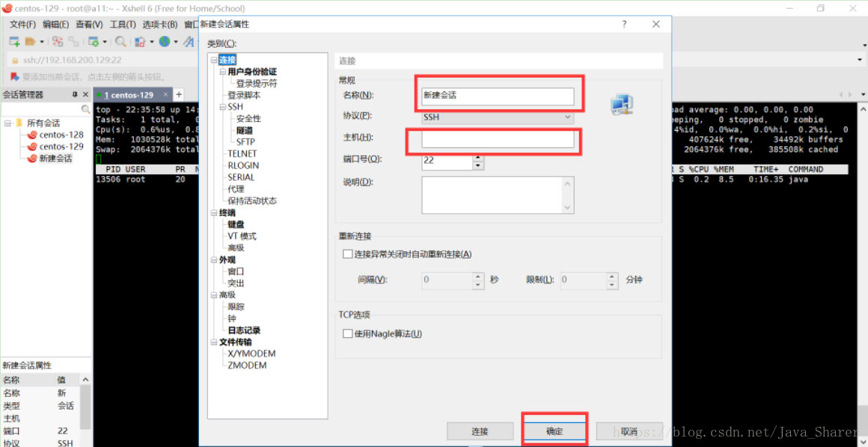Click the lock icon in address bar
868x447 pixels.
pyautogui.click(x=16, y=61)
